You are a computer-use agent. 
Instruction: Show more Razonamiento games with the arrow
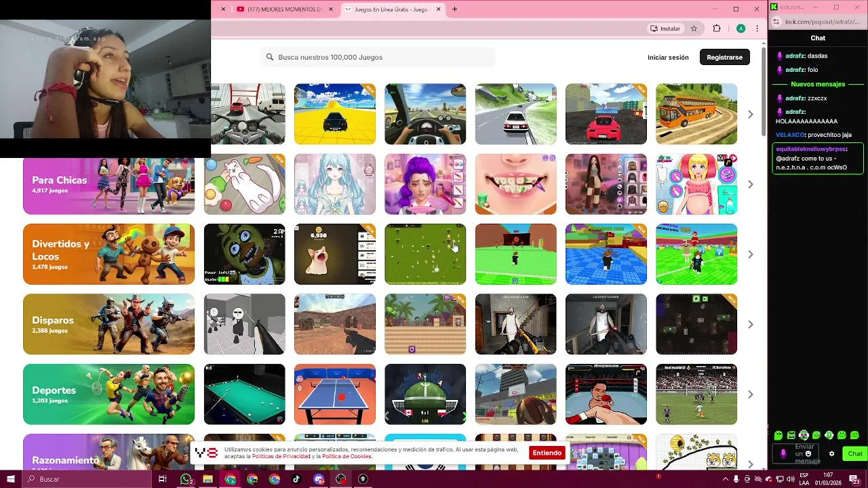coord(750,464)
